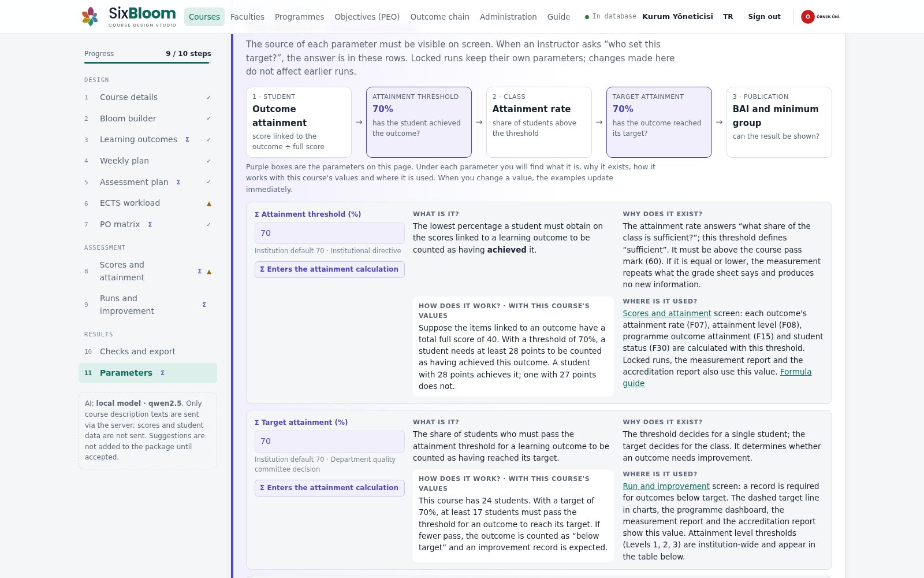The image size is (924, 578).
Task: Click the sigma icon beside Learning outcomes
Action: pyautogui.click(x=187, y=139)
